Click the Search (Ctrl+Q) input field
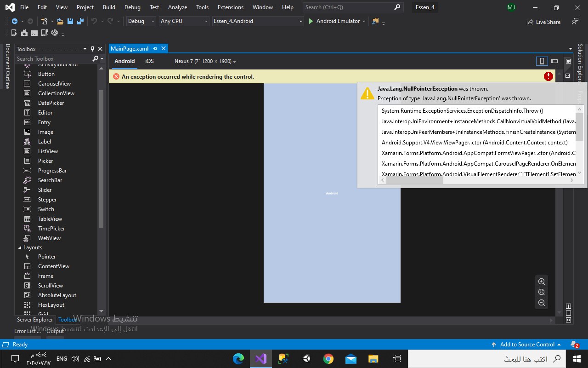 coord(353,7)
